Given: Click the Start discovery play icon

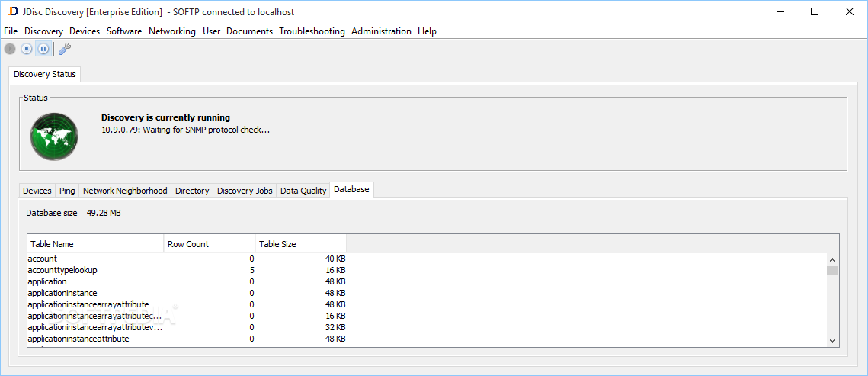Looking at the screenshot, I should [x=10, y=49].
